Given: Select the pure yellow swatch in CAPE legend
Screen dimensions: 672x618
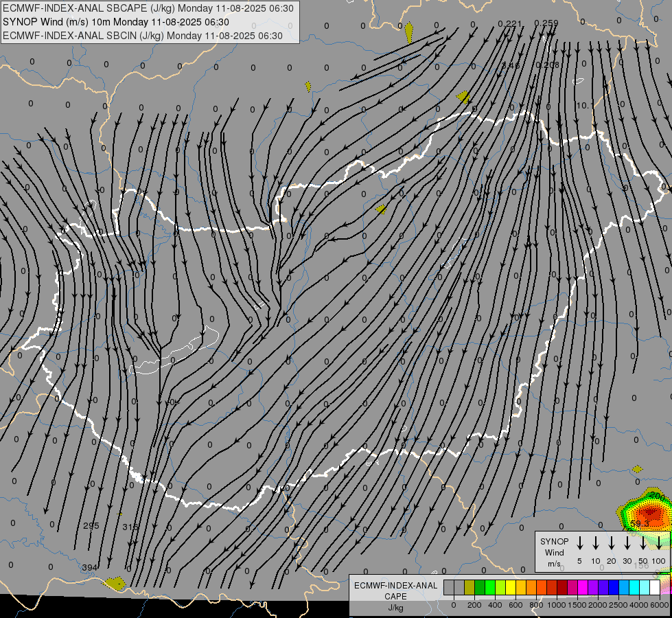Looking at the screenshot, I should click(x=511, y=587).
